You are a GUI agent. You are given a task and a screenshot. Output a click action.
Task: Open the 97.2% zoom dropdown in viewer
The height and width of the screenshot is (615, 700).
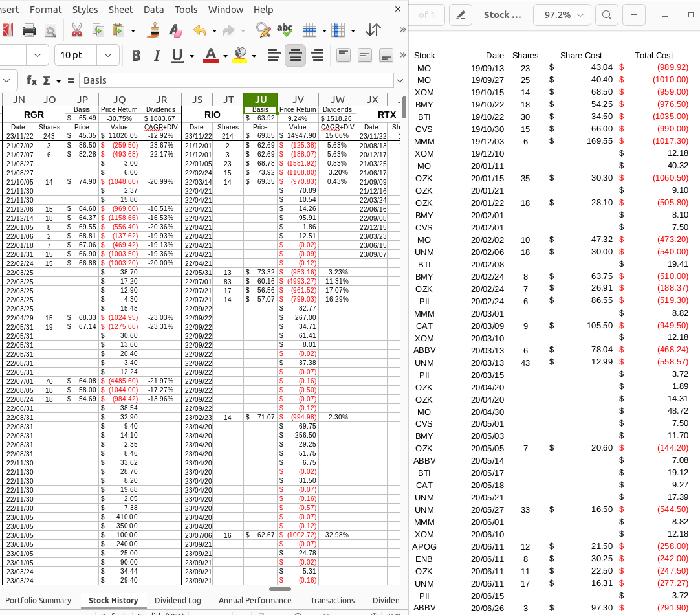click(x=562, y=15)
